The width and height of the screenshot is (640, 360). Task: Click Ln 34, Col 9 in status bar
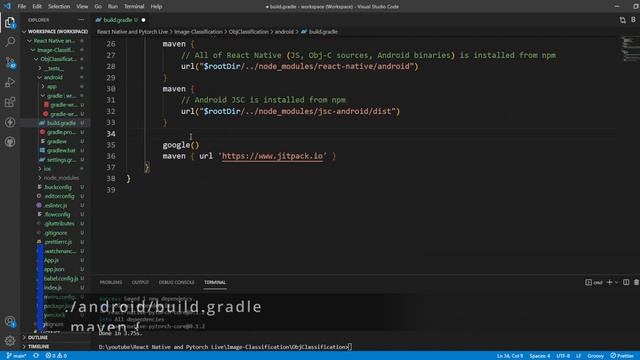click(x=510, y=356)
